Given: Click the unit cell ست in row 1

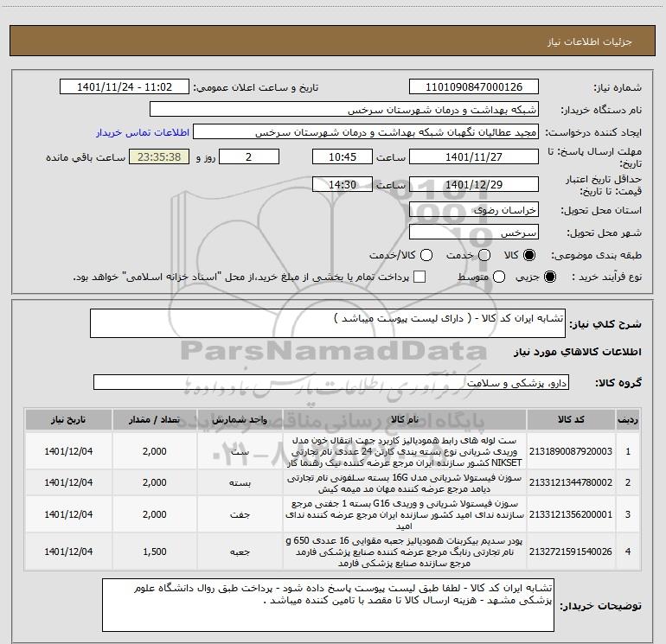Looking at the screenshot, I should coord(240,452).
